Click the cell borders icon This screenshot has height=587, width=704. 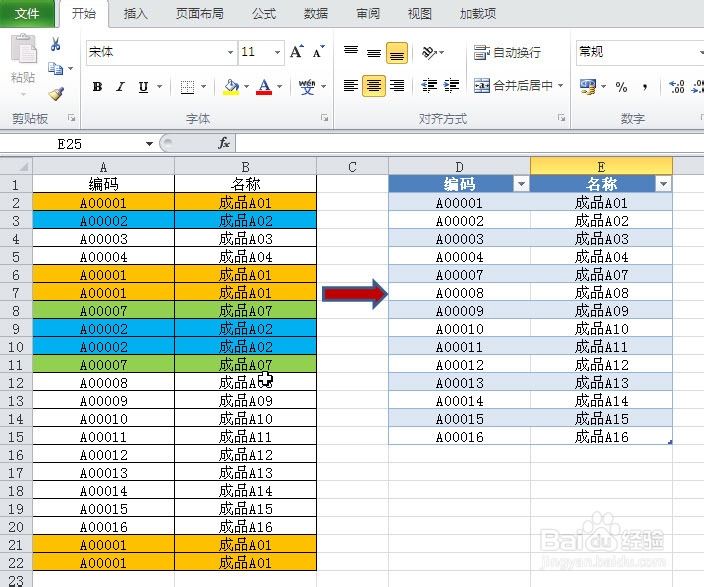pyautogui.click(x=187, y=86)
